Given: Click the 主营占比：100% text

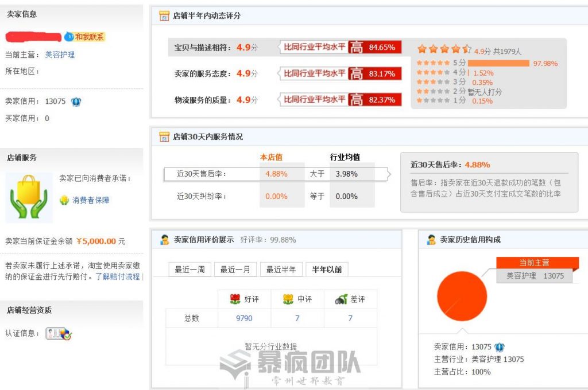Looking at the screenshot, I should tap(462, 372).
